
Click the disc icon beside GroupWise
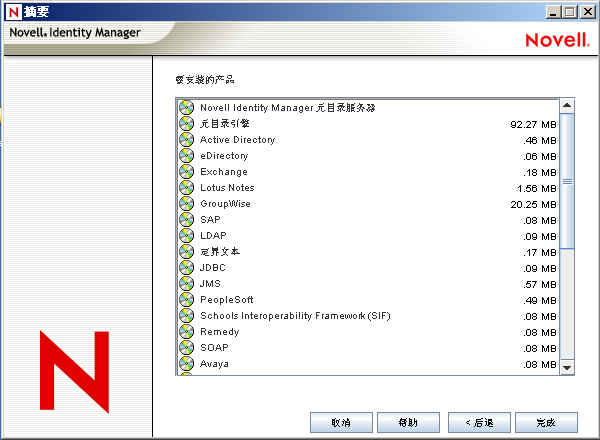click(186, 204)
